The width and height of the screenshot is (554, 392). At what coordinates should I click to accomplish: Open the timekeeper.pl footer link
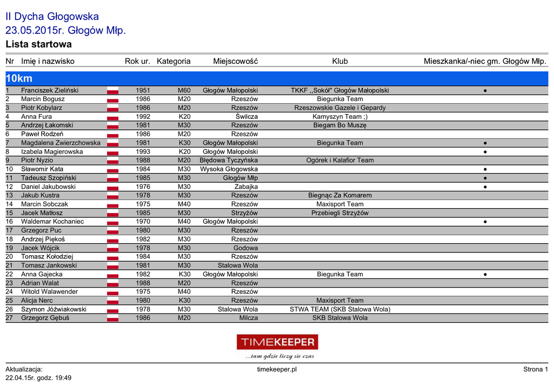pos(277,370)
